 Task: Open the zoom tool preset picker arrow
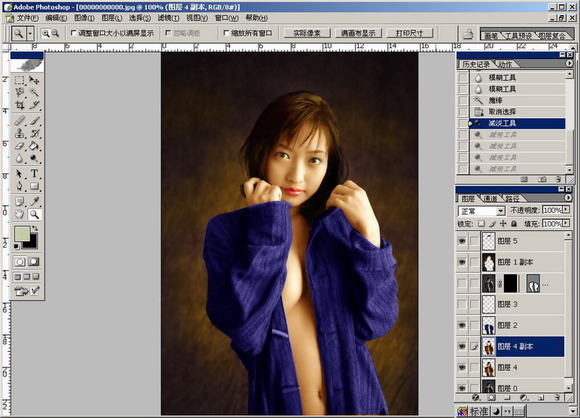click(x=30, y=34)
